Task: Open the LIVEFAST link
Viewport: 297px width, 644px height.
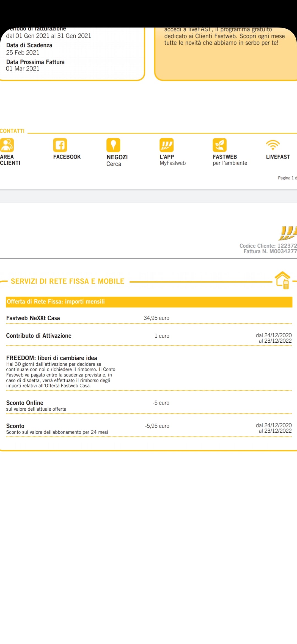Action: click(278, 157)
